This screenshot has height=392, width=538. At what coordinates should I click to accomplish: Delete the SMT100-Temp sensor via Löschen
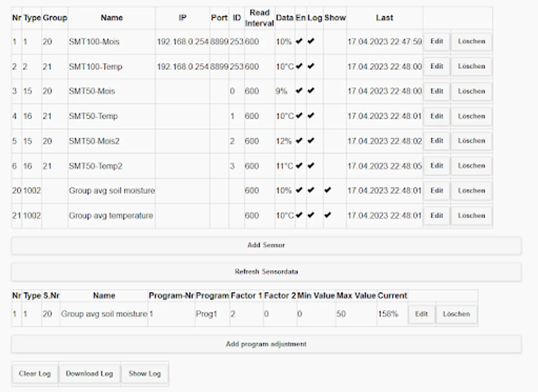471,67
